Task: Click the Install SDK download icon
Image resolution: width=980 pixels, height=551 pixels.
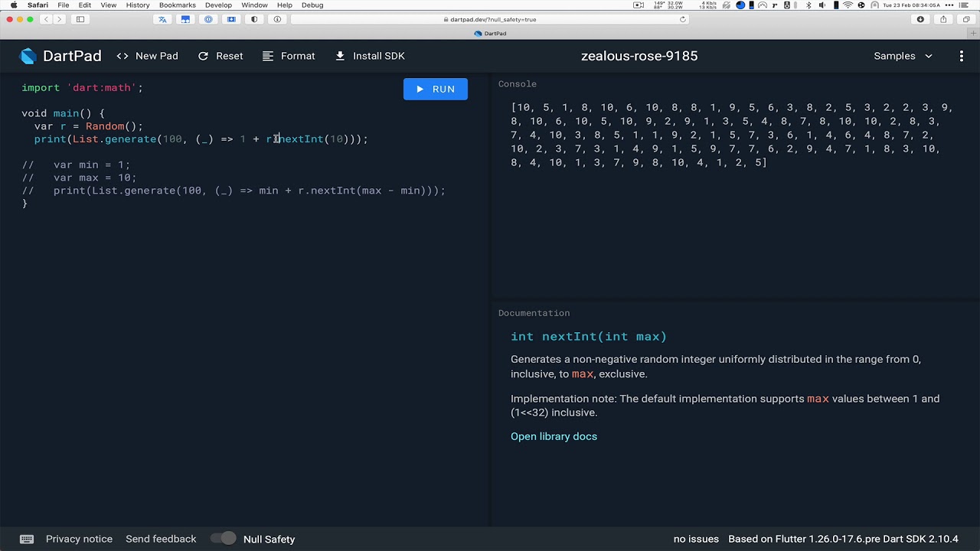Action: pyautogui.click(x=340, y=56)
